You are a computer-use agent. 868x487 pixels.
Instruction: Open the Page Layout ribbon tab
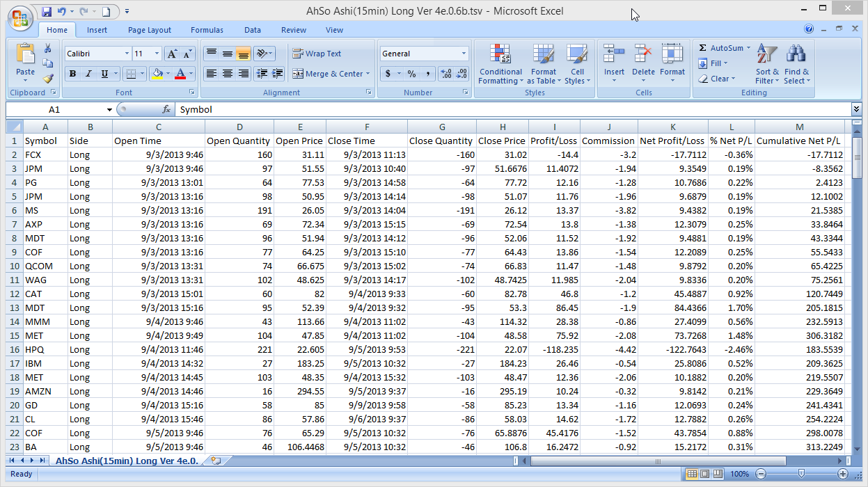pos(149,30)
